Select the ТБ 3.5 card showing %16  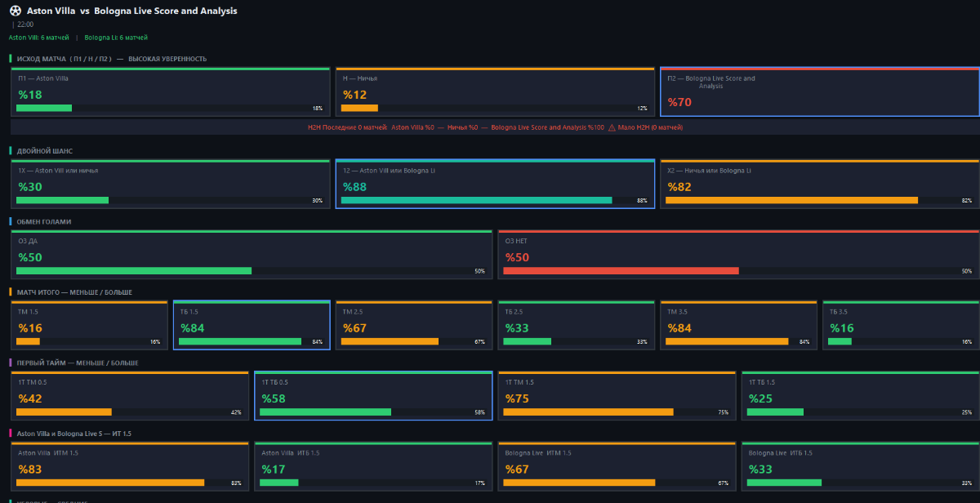click(x=900, y=325)
